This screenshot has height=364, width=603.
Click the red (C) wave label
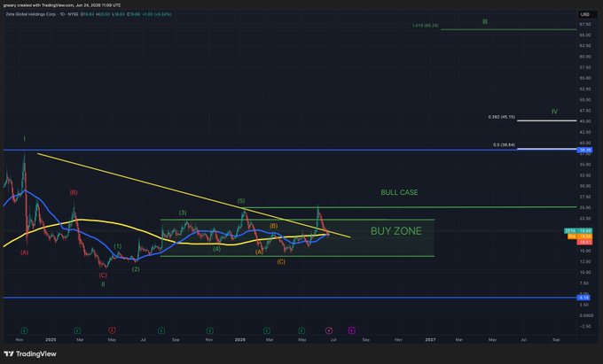[x=103, y=275]
